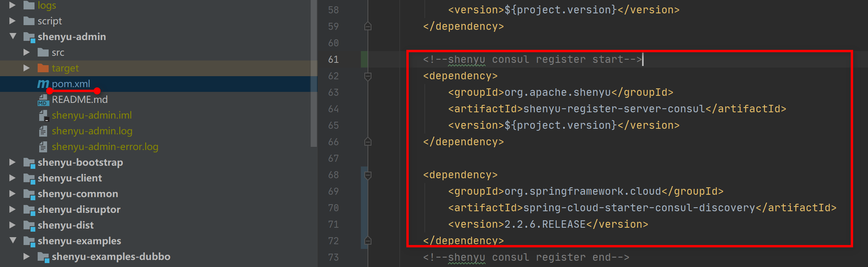The image size is (868, 267).
Task: Expand the shenyu-client module node
Action: point(13,178)
